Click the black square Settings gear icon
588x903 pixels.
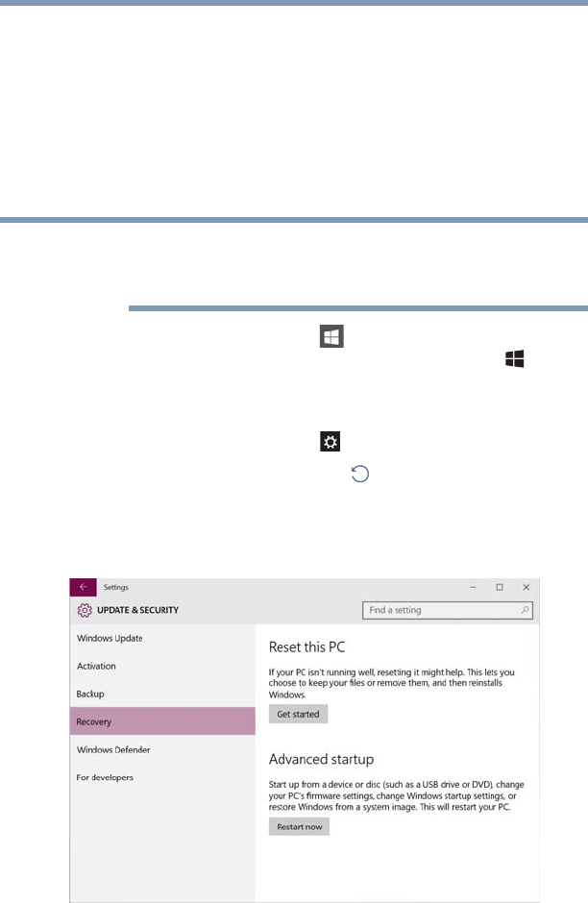(x=330, y=442)
